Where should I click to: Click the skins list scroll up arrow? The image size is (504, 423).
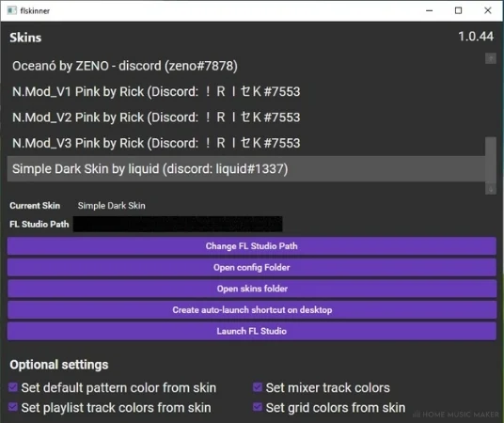click(491, 58)
